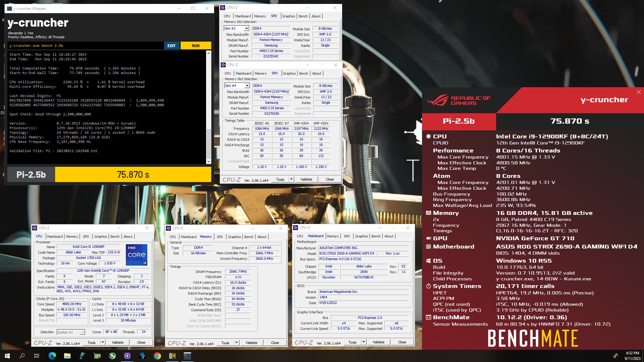
Task: Click the BenchMate section icon in panel
Action: (428, 317)
